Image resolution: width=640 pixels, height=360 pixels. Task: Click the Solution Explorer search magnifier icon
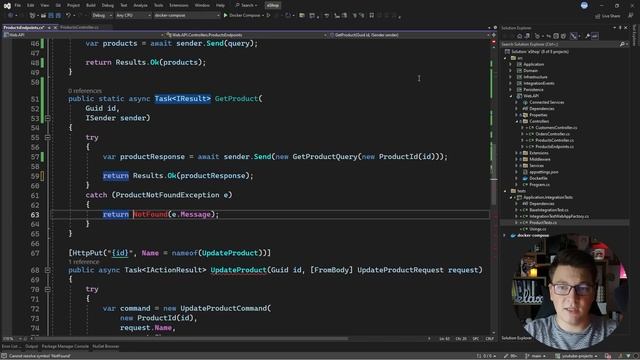622,44
